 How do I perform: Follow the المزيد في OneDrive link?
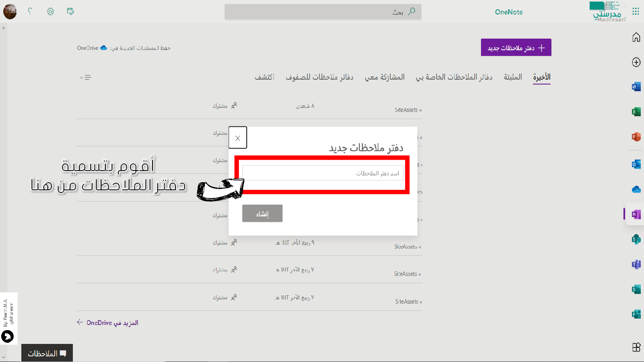click(107, 323)
